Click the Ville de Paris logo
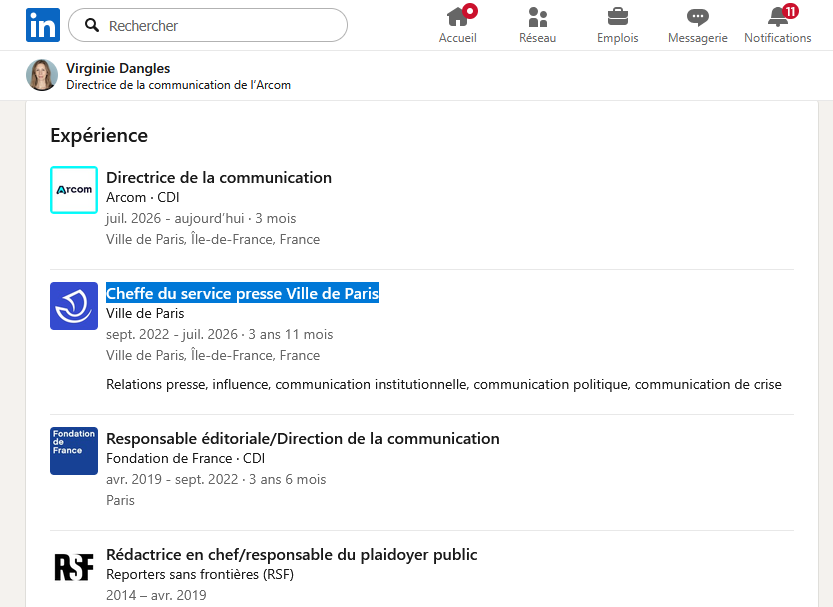Screen dimensions: 833x607 pos(74,306)
